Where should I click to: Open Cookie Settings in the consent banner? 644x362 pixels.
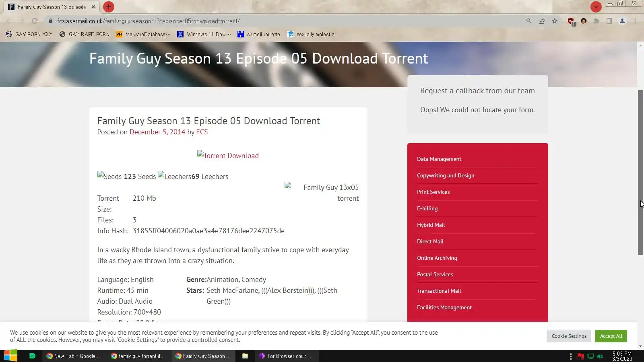click(x=569, y=336)
